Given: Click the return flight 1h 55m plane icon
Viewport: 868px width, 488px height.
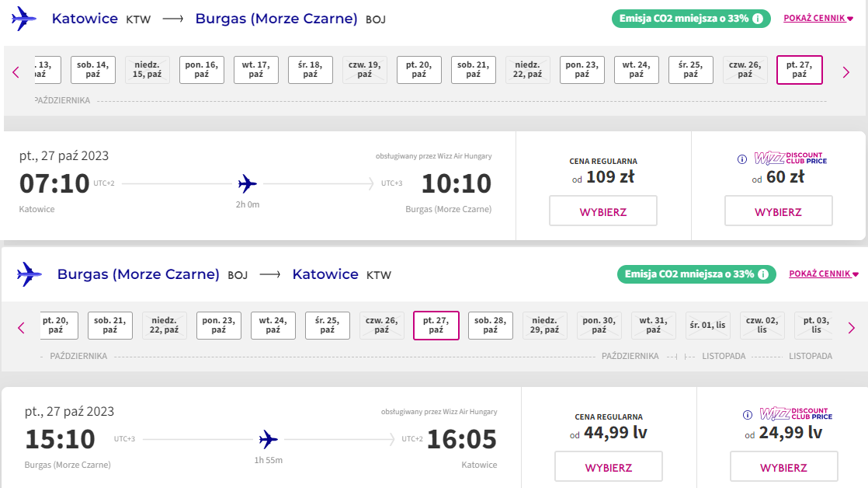Looking at the screenshot, I should pos(269,439).
